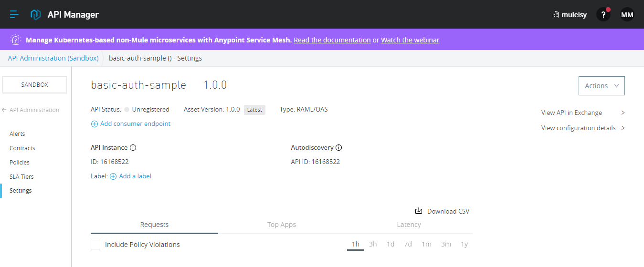Select the 7d time range

[408, 244]
